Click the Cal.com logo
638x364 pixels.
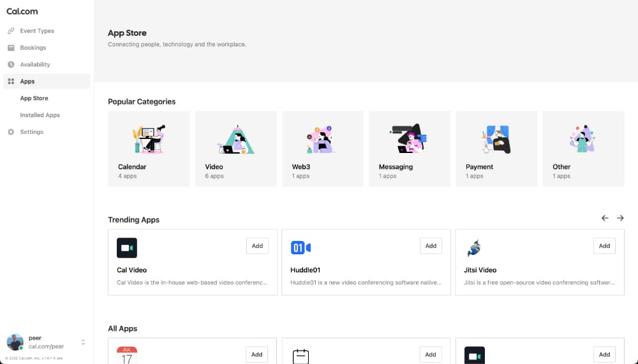click(22, 11)
